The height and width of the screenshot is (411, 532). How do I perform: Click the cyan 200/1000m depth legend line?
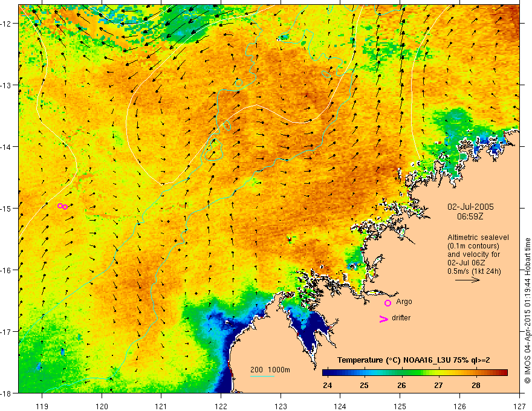pyautogui.click(x=262, y=376)
